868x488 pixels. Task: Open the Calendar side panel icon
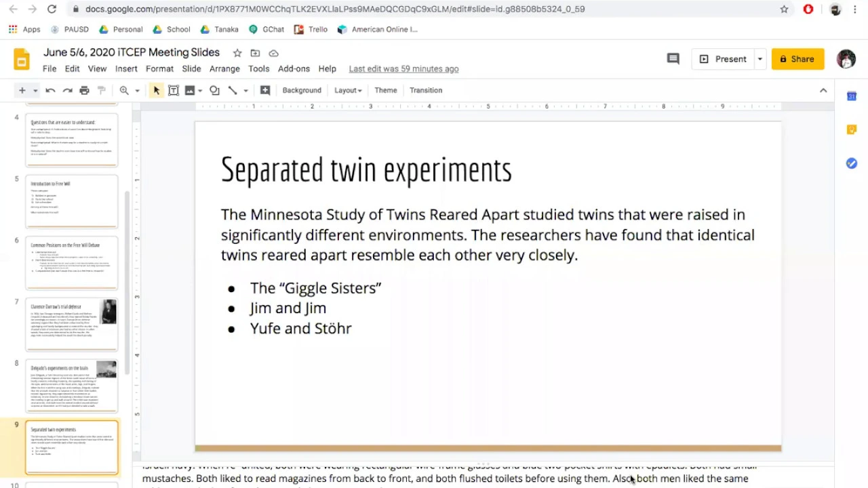pos(852,96)
